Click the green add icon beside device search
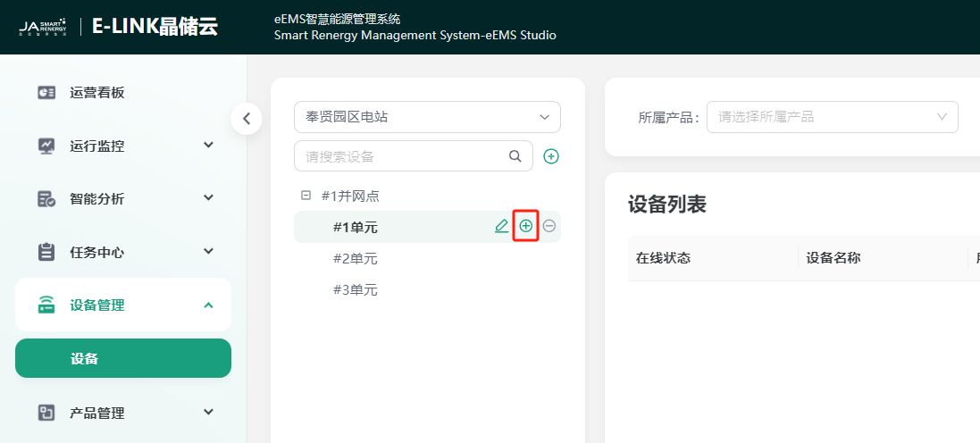Viewport: 980px width, 443px height. (551, 156)
